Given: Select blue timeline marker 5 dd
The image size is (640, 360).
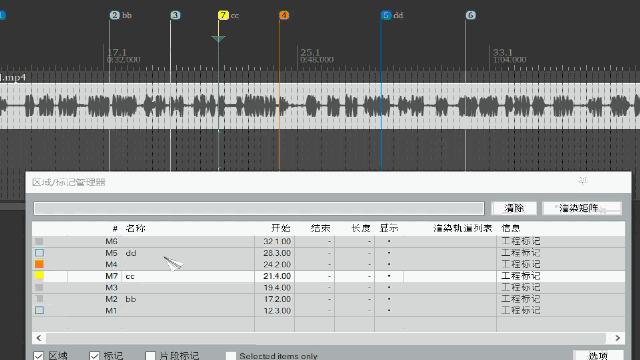Looking at the screenshot, I should coord(386,15).
